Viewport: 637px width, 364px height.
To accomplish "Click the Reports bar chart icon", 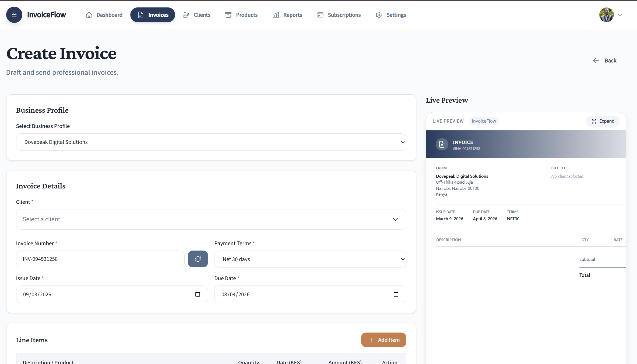I will tap(276, 15).
